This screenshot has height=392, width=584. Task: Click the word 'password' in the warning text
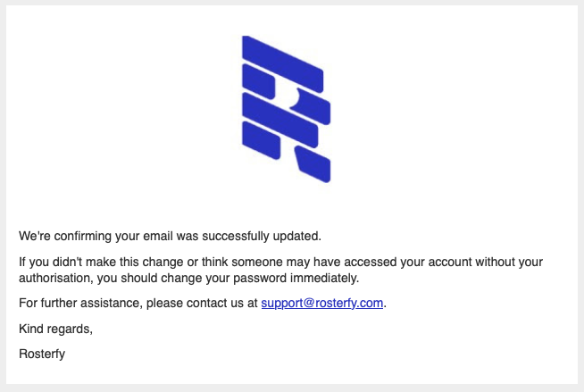260,278
